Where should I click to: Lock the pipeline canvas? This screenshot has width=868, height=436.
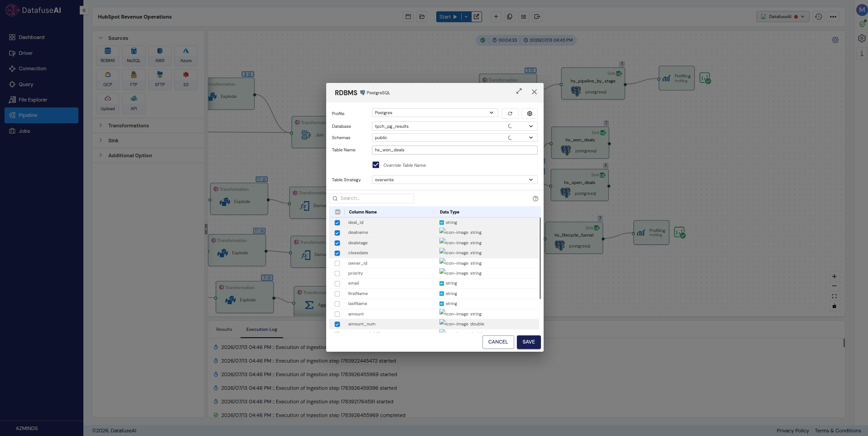click(834, 306)
